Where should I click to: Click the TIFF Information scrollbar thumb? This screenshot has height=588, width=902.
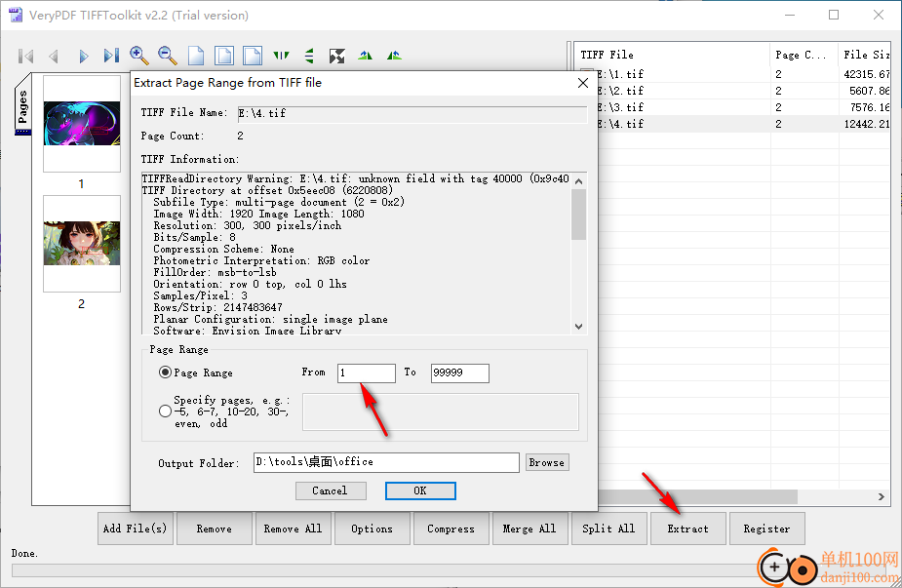(x=578, y=214)
